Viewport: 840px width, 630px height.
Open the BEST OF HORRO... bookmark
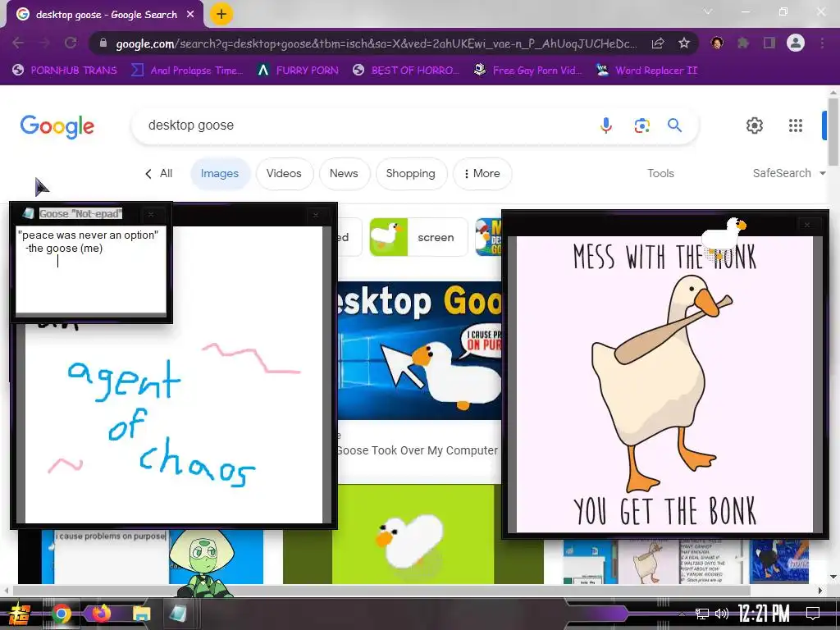click(406, 71)
